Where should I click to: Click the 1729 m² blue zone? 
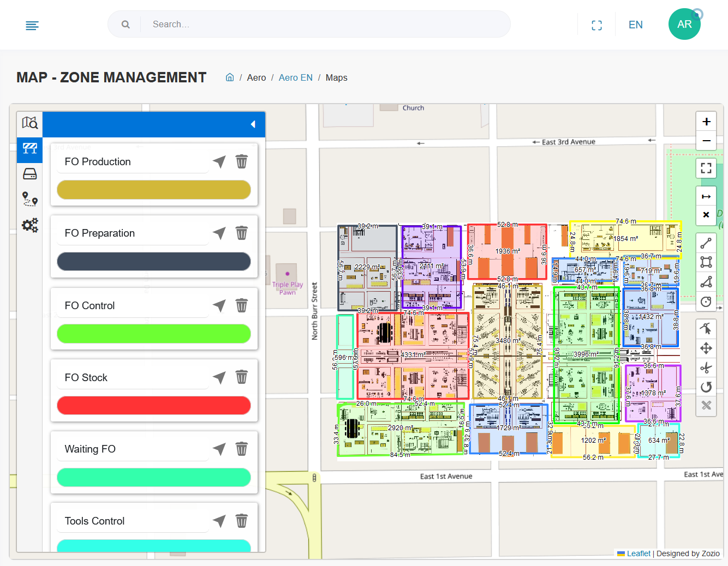pyautogui.click(x=508, y=429)
